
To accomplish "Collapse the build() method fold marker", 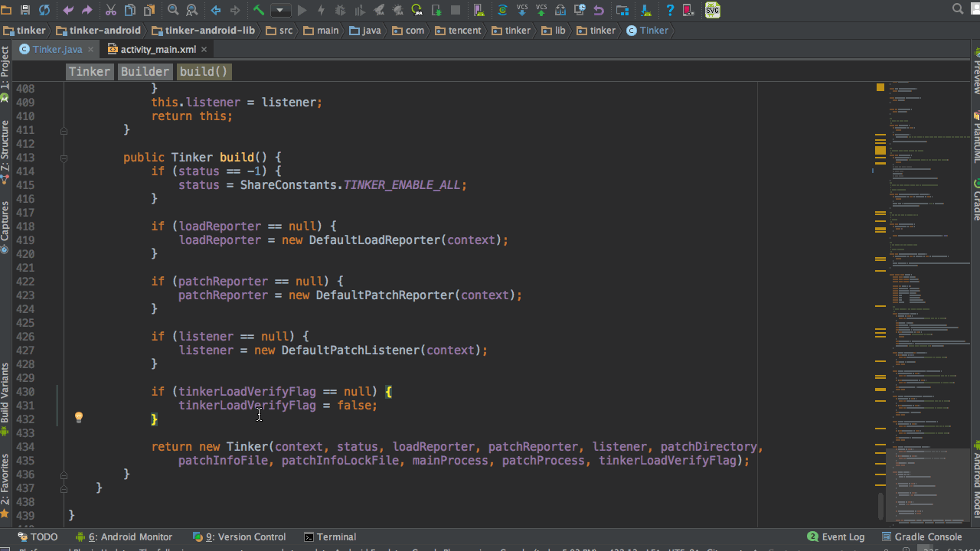I will click(x=64, y=158).
